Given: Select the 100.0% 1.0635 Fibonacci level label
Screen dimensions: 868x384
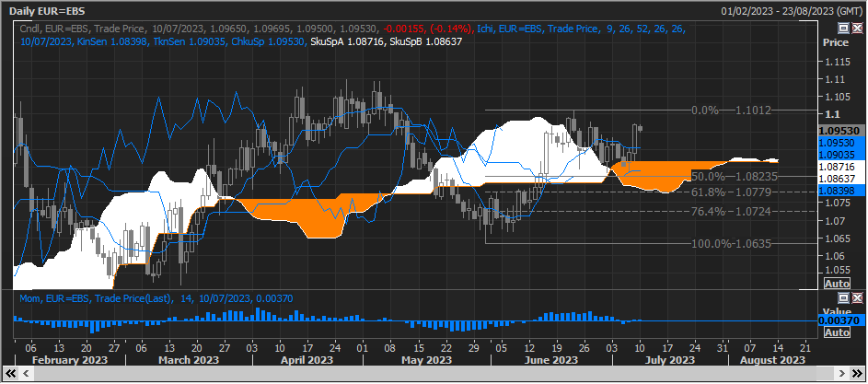Looking at the screenshot, I should click(731, 244).
